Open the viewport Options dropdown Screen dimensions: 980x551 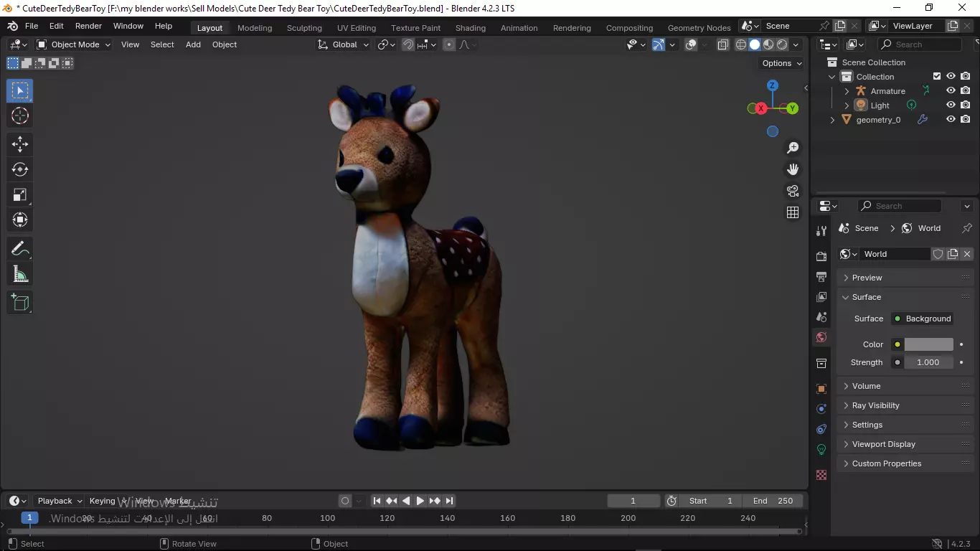tap(782, 63)
